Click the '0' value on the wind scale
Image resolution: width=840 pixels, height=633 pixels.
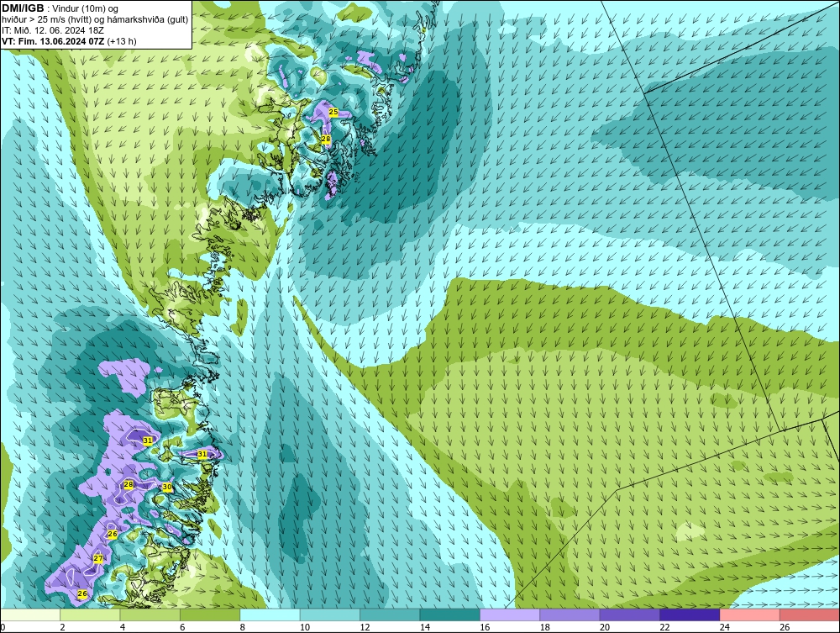point(3,627)
